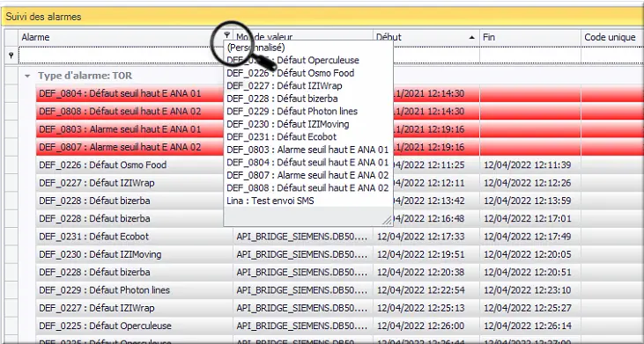Select (Personnalisé) in filter list
The image size is (644, 344).
coord(255,48)
